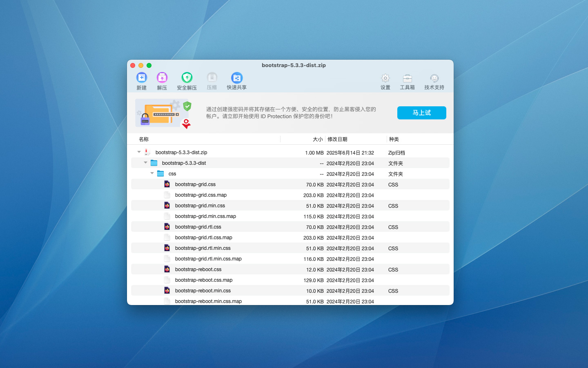
Task: Collapse the bootstrap-5.3.3-dist.zip root node
Action: tap(139, 152)
